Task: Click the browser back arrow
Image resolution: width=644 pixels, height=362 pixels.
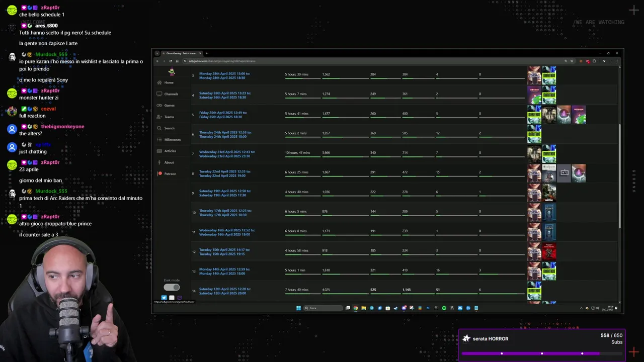Action: pyautogui.click(x=157, y=61)
